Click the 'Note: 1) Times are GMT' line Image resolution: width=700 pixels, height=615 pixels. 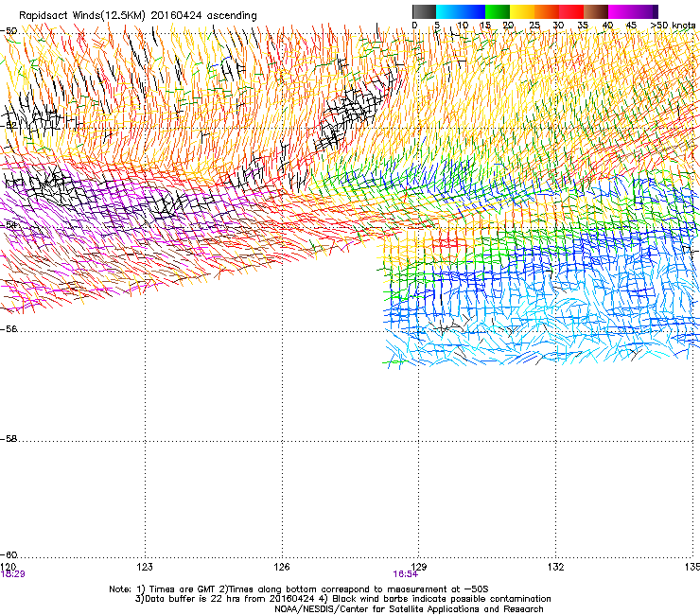coord(299,589)
